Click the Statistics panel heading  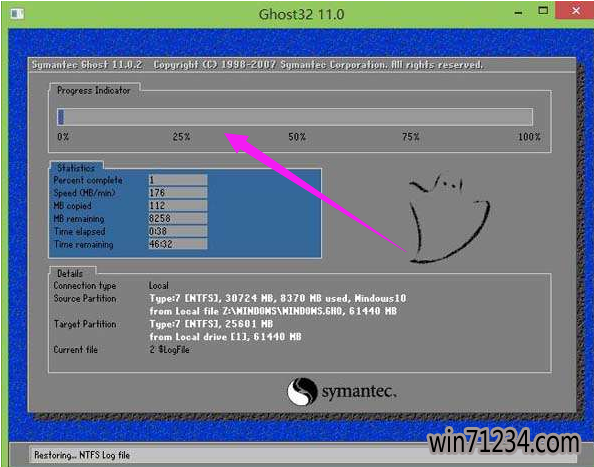tap(76, 168)
